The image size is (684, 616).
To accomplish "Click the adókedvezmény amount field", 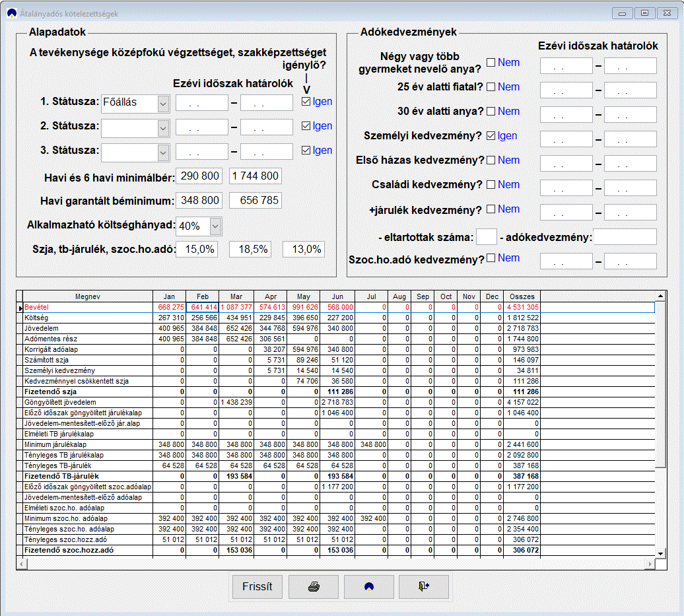I will click(x=625, y=237).
